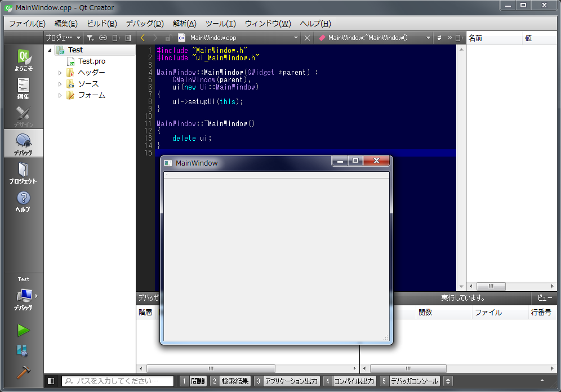This screenshot has width=561, height=392.
Task: Click the 関数 column header
Action: click(x=443, y=312)
